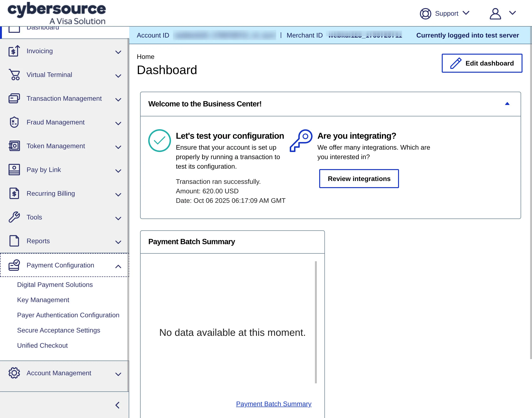The image size is (532, 418).
Task: Expand the Recurring Billing menu
Action: (x=119, y=194)
